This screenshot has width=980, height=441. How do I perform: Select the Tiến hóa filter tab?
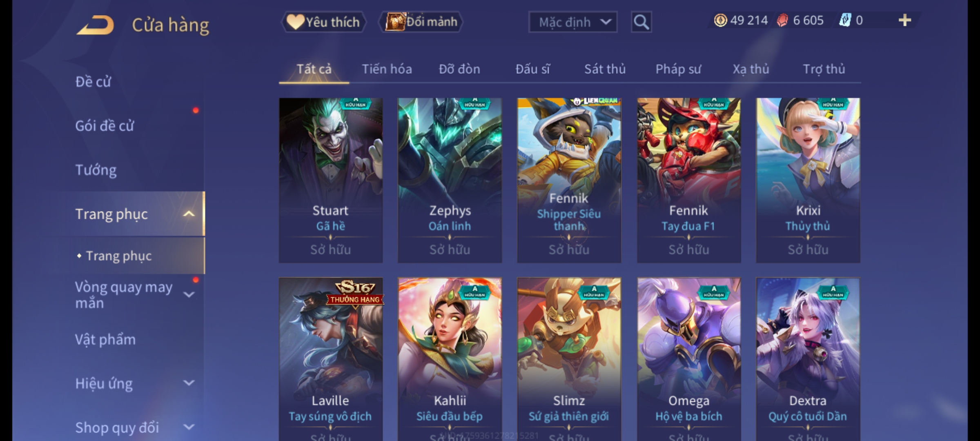[387, 69]
